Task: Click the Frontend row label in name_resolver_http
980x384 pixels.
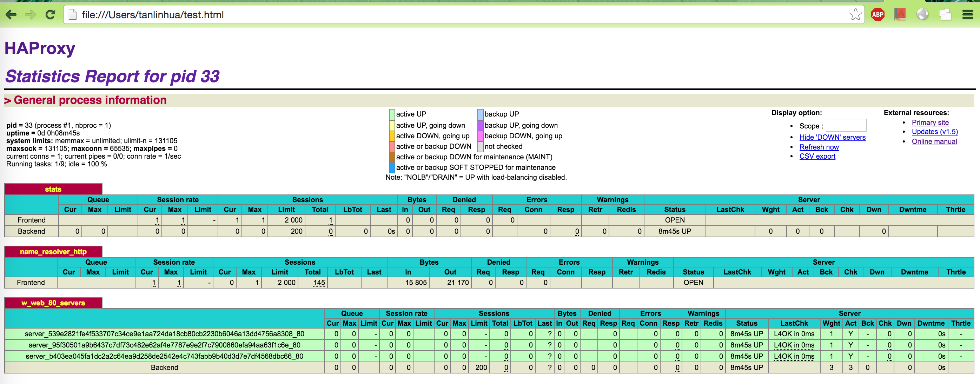Action: point(31,283)
